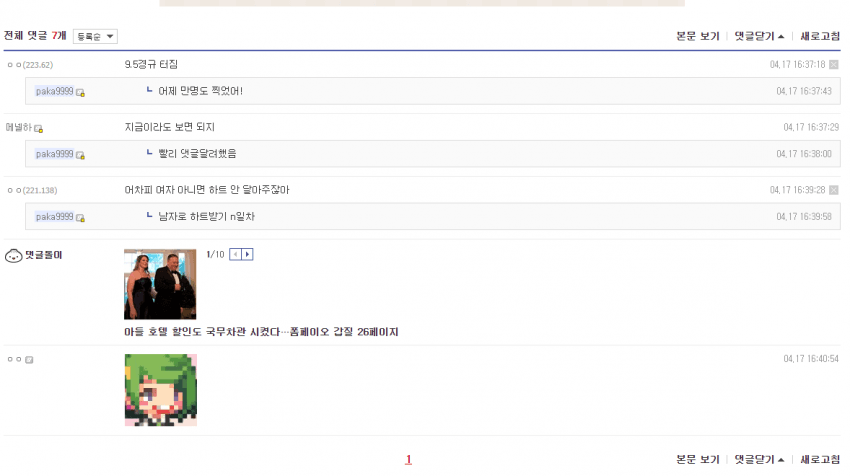This screenshot has height=476, width=850.
Task: Select reply text 어제 만명도 찍었어!
Action: click(201, 91)
